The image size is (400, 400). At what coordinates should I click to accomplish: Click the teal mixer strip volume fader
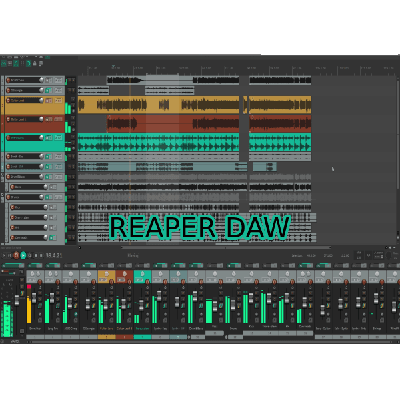point(141,305)
